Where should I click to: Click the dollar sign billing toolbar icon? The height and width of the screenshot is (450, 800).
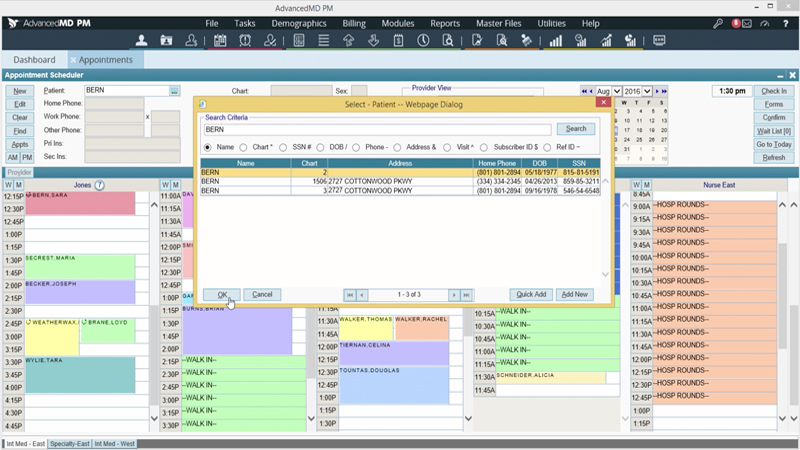(398, 41)
